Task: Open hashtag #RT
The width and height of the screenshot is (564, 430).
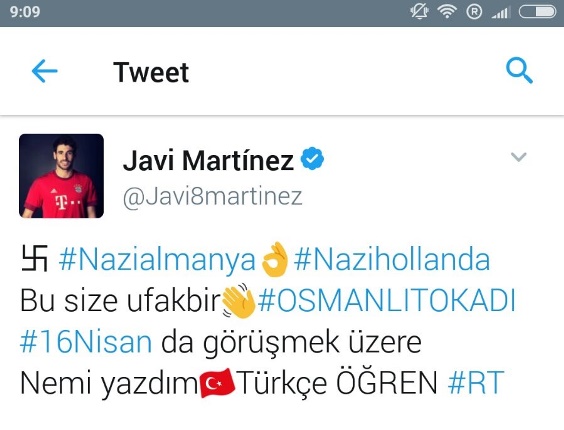Action: pyautogui.click(x=476, y=382)
